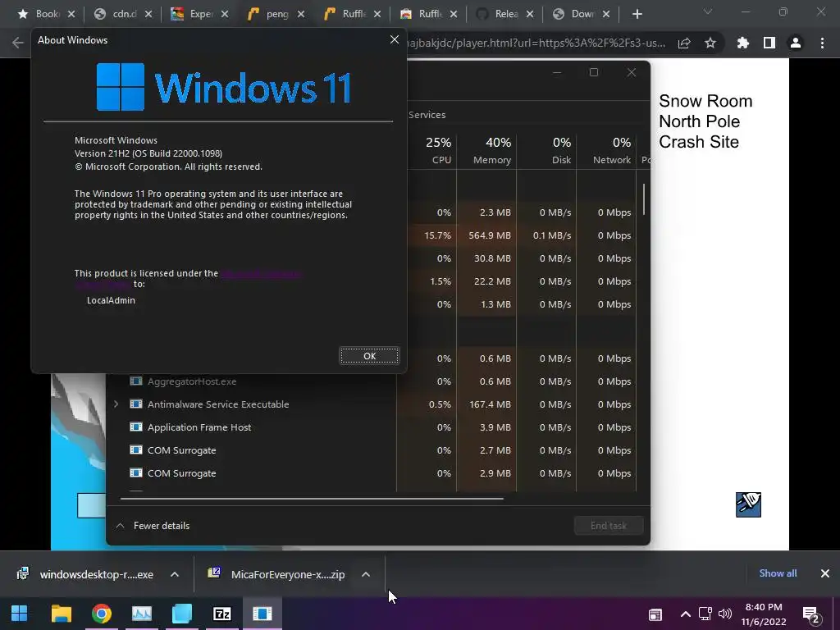Show hidden system tray icons
The height and width of the screenshot is (630, 840).
coord(685,614)
